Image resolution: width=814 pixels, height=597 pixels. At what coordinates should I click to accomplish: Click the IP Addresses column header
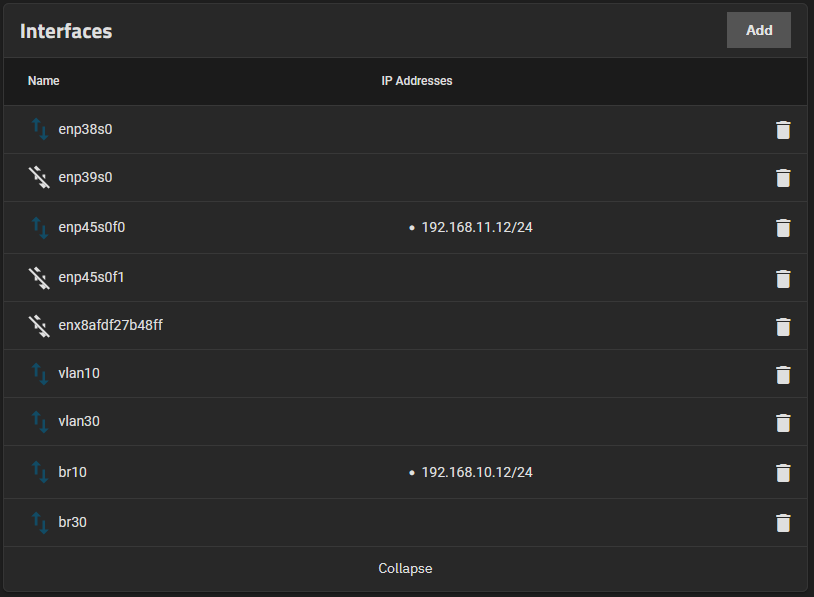[417, 81]
